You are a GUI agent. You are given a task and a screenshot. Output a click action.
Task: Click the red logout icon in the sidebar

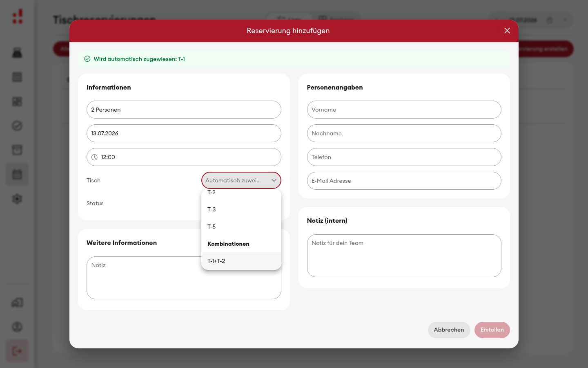(17, 351)
